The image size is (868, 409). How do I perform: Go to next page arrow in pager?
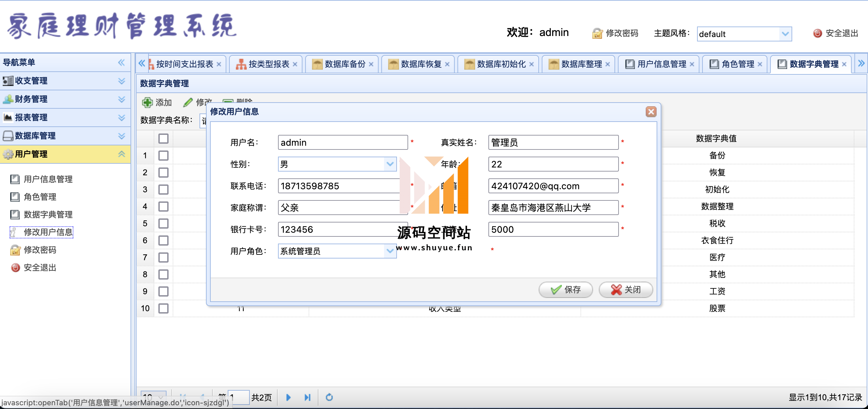[288, 397]
